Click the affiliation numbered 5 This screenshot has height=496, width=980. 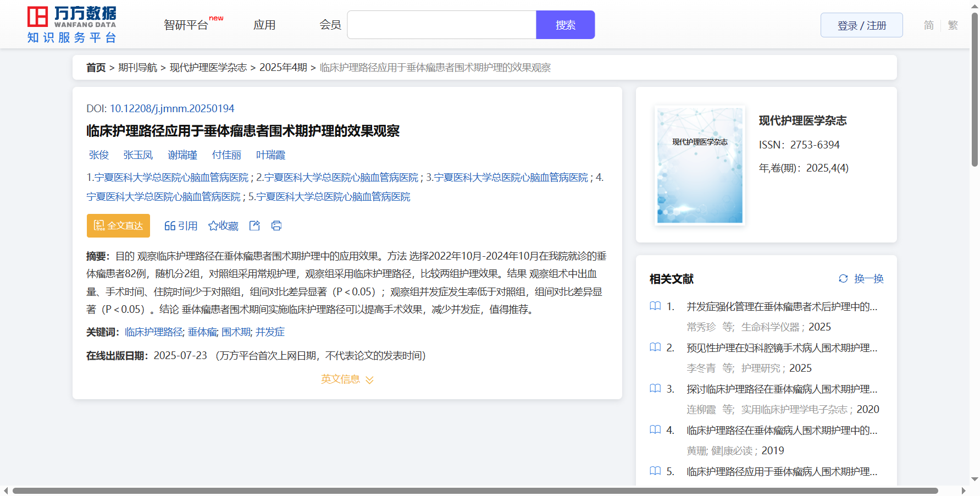click(329, 197)
